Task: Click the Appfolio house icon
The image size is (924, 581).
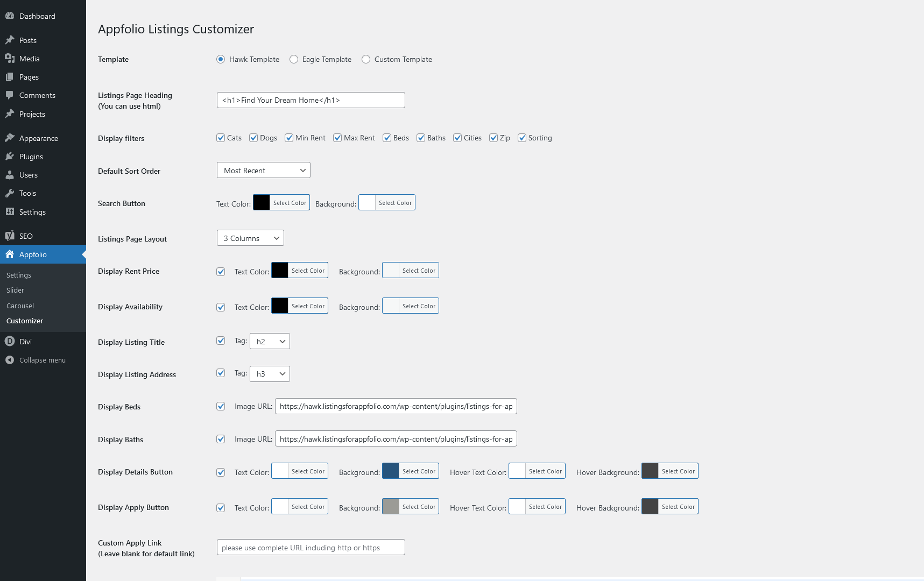Action: 10,254
